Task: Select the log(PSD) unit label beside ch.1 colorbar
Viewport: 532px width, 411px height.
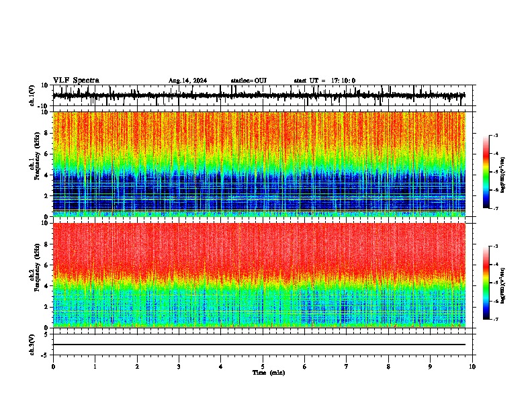Action: click(x=502, y=175)
